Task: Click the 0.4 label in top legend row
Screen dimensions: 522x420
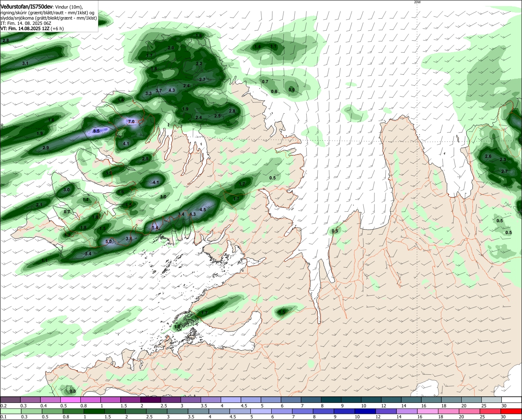Action: (44, 406)
